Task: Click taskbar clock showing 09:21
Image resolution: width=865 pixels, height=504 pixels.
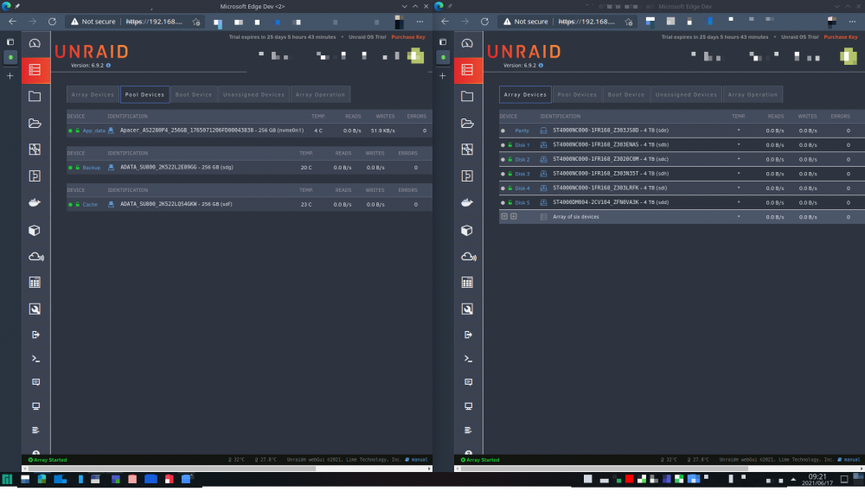Action: [x=817, y=479]
